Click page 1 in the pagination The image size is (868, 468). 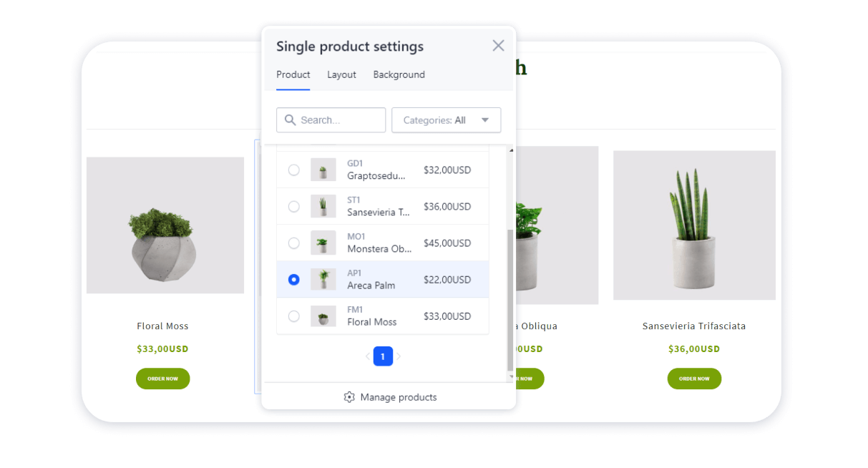tap(383, 356)
